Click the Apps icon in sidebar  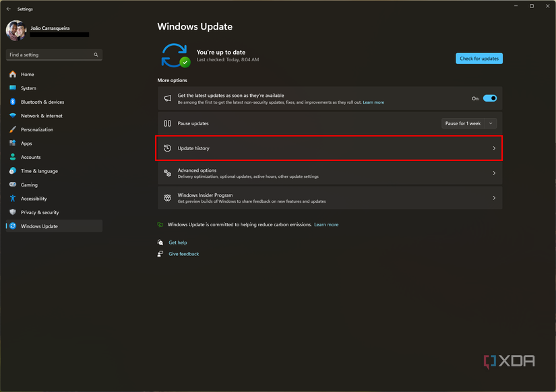point(13,143)
